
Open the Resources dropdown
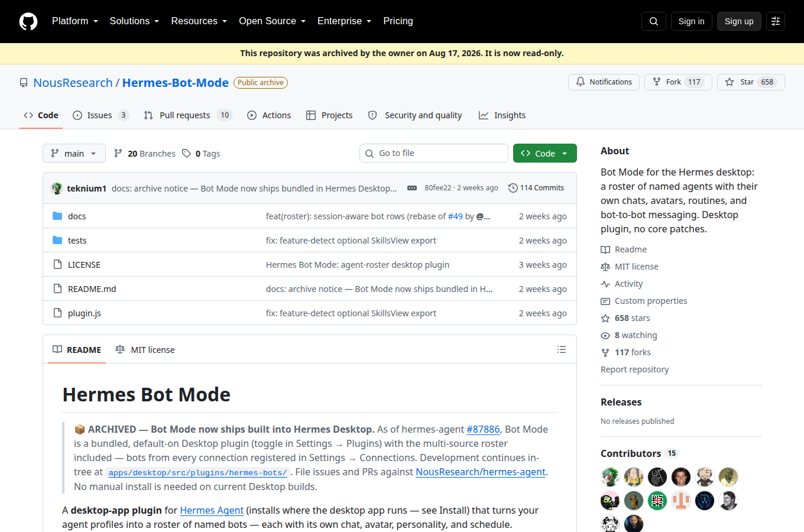tap(199, 21)
